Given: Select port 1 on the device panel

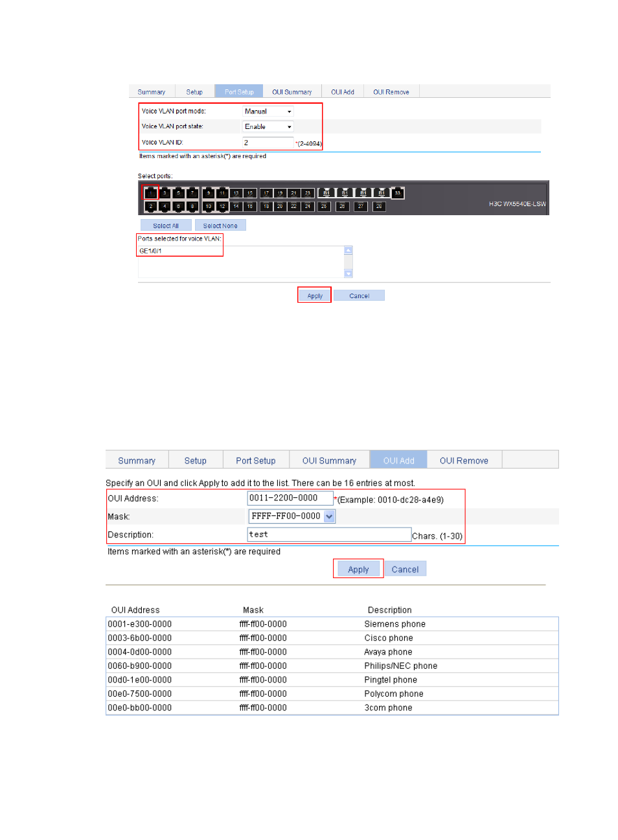Looking at the screenshot, I should (151, 193).
